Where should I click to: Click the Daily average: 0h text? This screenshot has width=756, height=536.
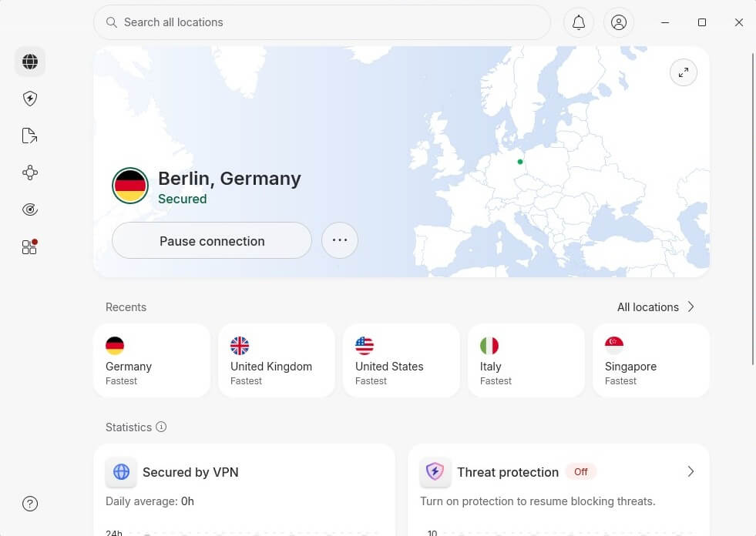(150, 501)
